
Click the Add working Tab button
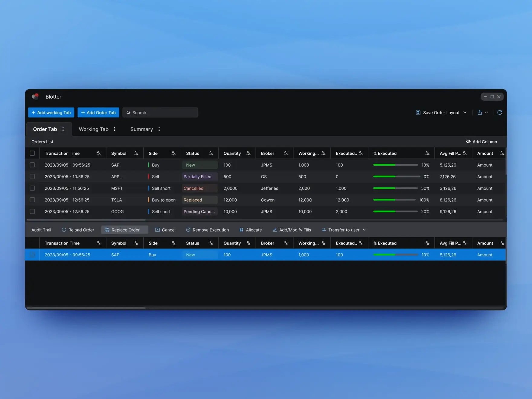click(51, 112)
